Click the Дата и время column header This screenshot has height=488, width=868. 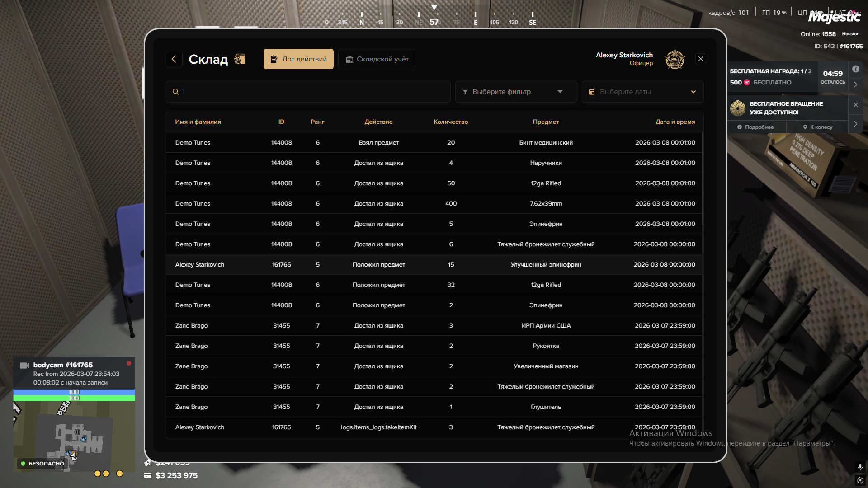click(675, 122)
